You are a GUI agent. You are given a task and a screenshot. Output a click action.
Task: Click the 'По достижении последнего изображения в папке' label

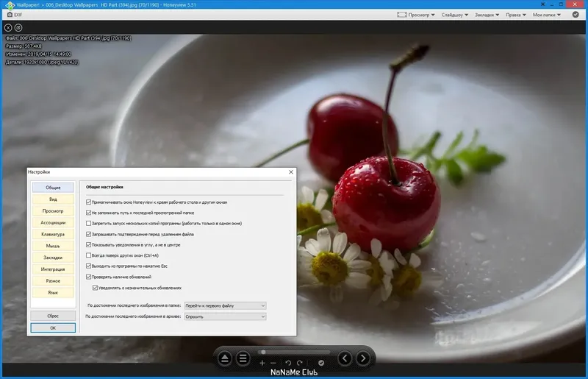point(134,305)
